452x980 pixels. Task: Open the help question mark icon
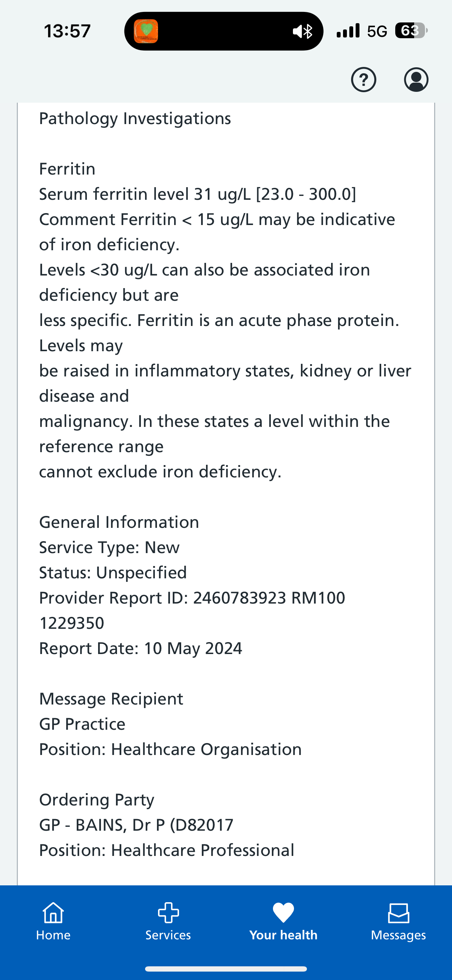coord(363,80)
